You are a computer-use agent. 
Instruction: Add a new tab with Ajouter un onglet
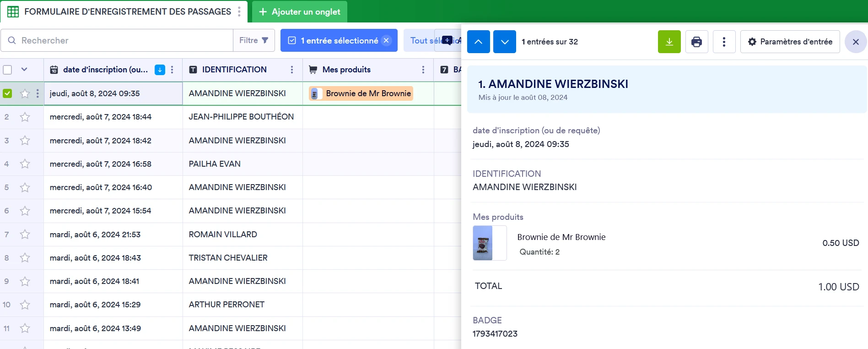tap(300, 11)
